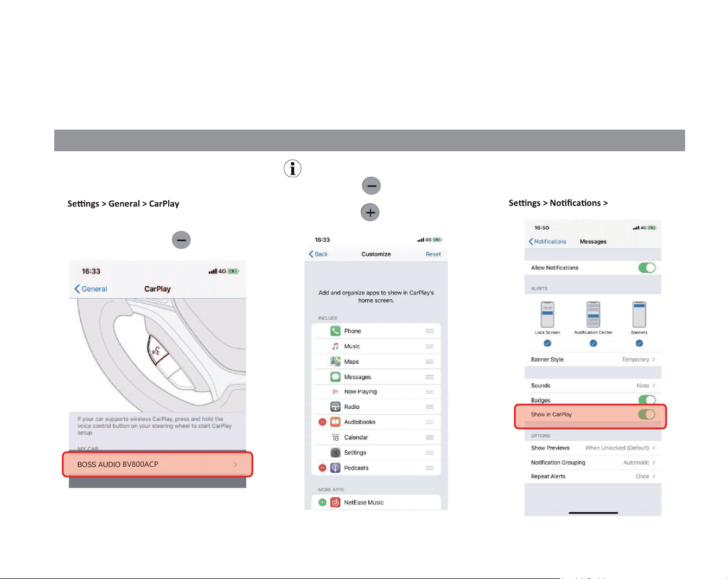The height and width of the screenshot is (579, 728).
Task: Grab the reorder handle on Phone row
Action: click(x=430, y=331)
